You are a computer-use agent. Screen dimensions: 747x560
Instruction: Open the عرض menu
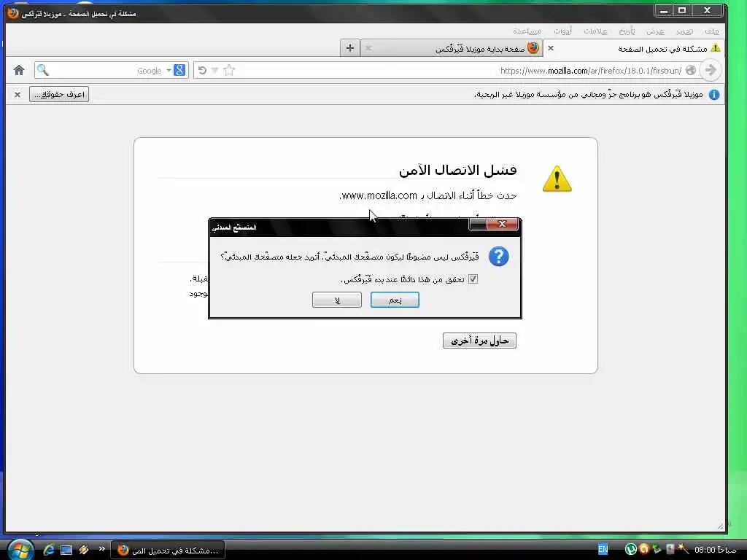pyautogui.click(x=655, y=31)
